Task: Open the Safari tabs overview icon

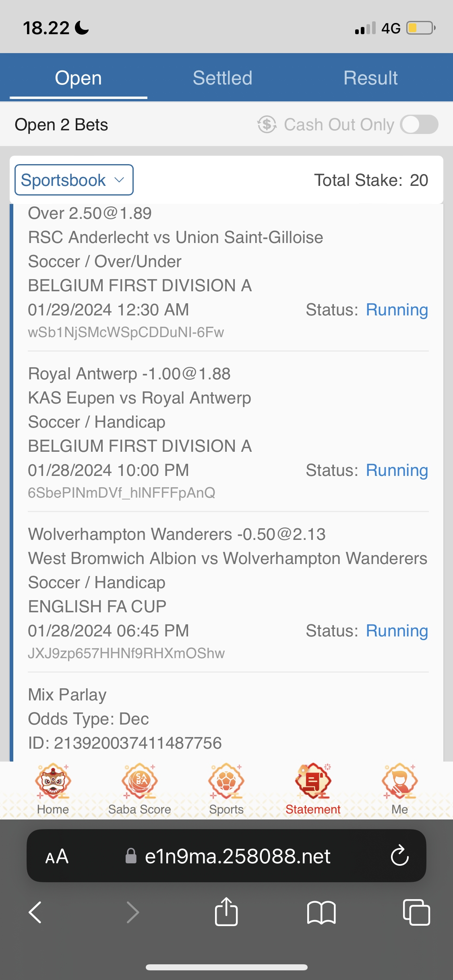Action: [x=416, y=912]
